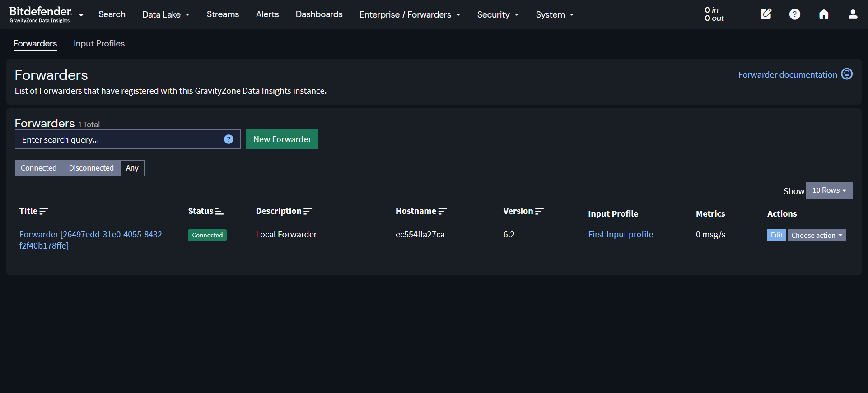
Task: Go to the home page icon
Action: [x=824, y=14]
